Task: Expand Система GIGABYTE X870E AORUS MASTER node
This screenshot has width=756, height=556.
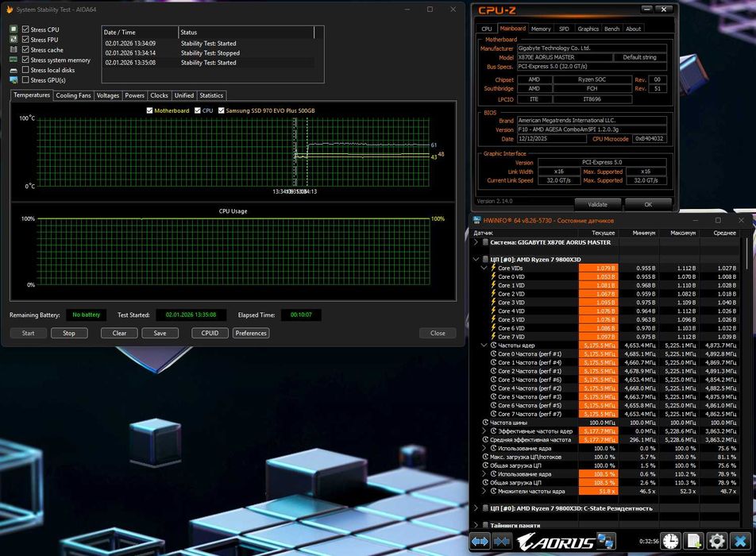Action: coord(476,242)
